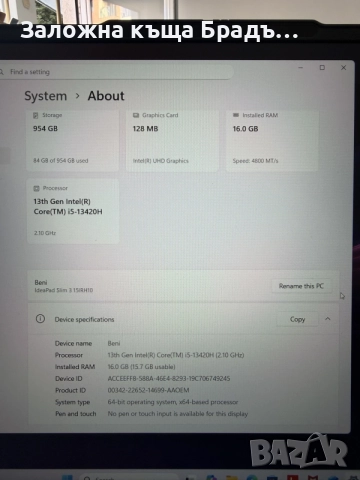The image size is (360, 480).
Task: Open the Graphics Card 128 MB card
Action: pyautogui.click(x=172, y=141)
